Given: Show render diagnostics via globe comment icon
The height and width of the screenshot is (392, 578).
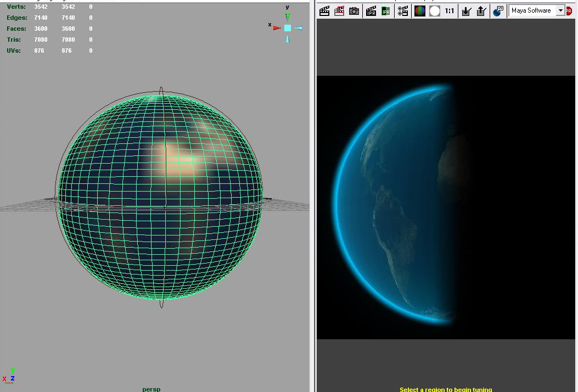Looking at the screenshot, I should pos(498,11).
